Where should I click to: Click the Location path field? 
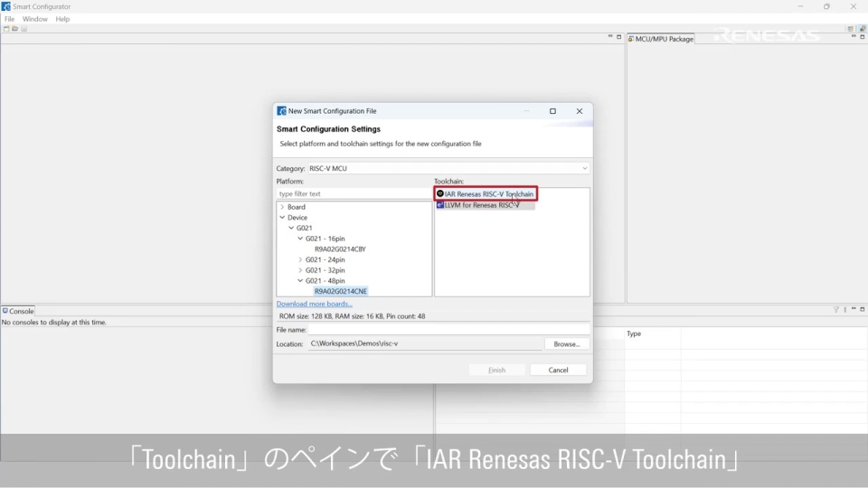pos(425,343)
